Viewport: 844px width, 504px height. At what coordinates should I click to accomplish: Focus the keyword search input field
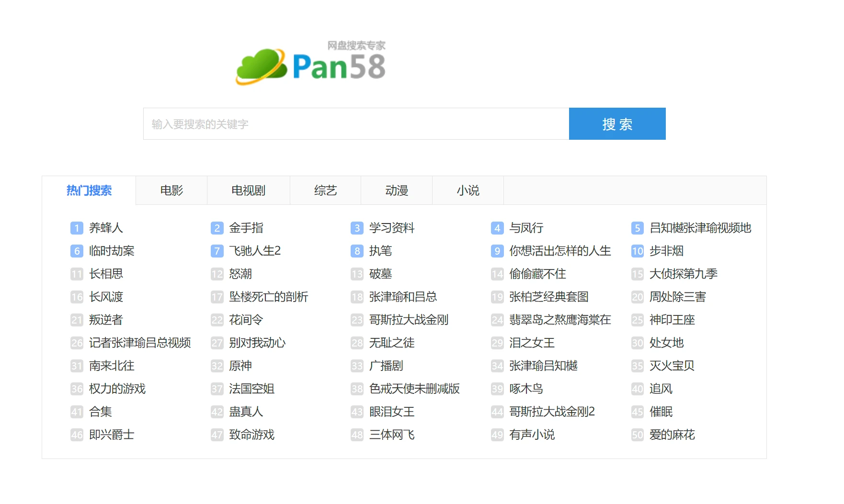356,124
